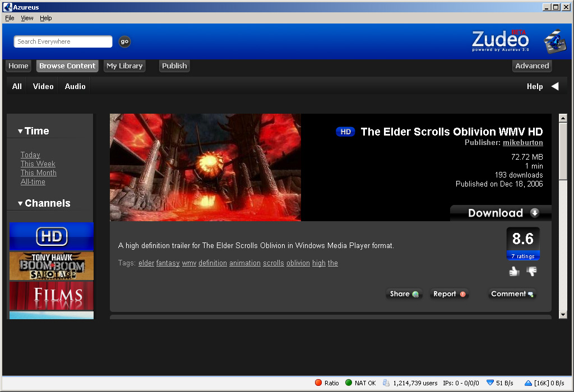574x392 pixels.
Task: Open the File menu
Action: (x=10, y=18)
